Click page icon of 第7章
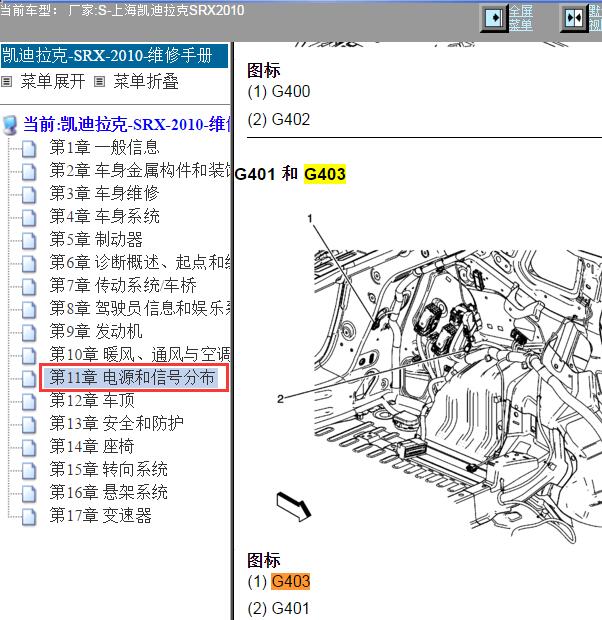This screenshot has width=602, height=620. [x=29, y=287]
